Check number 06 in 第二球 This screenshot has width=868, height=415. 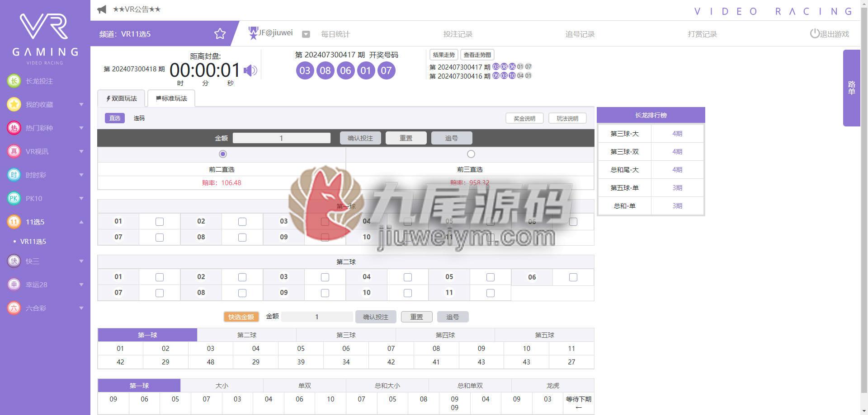[x=573, y=277]
